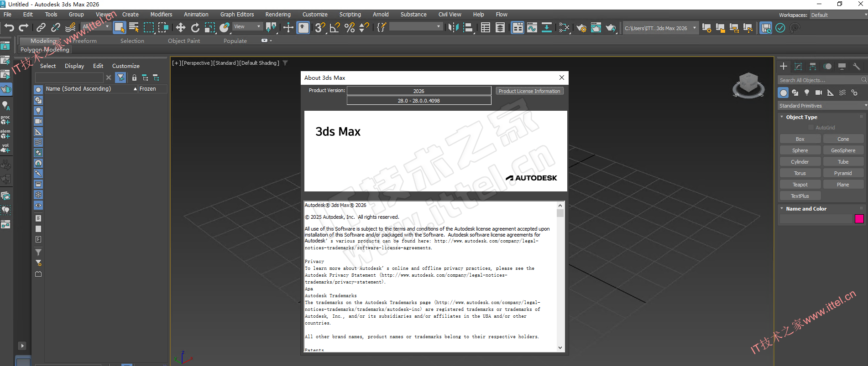Image resolution: width=868 pixels, height=366 pixels.
Task: Click the About dialog text scrollbar
Action: coord(560,276)
